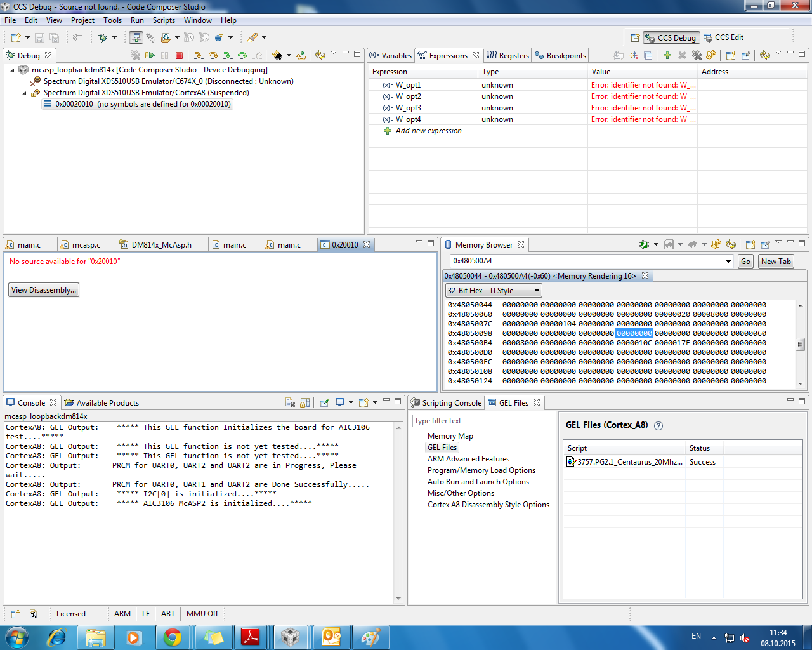This screenshot has height=650, width=812.
Task: Click the Step Over icon
Action: (x=213, y=55)
